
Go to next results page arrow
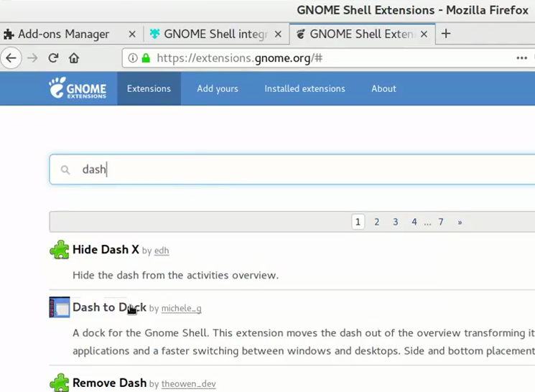pyautogui.click(x=460, y=222)
